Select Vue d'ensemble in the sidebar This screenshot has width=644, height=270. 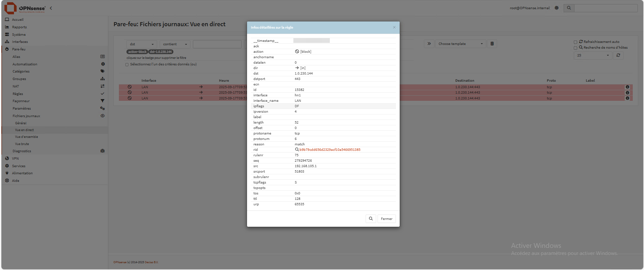27,137
